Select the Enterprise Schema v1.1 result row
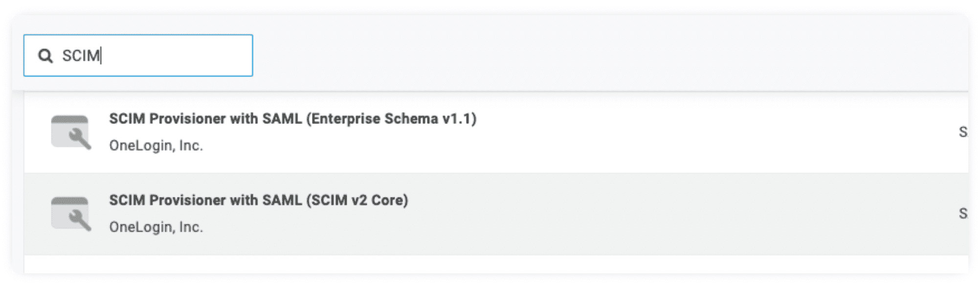This screenshot has height=290, width=980. tap(587, 132)
